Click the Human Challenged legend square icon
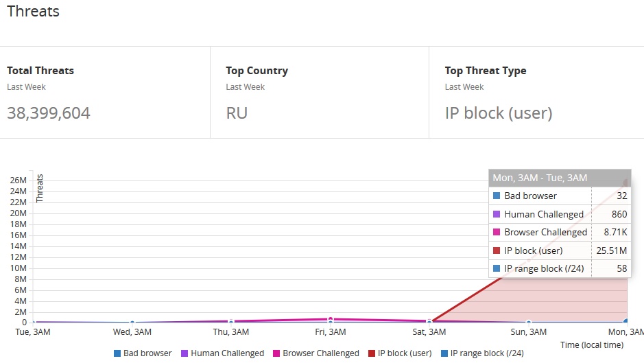The width and height of the screenshot is (644, 363). pos(184,353)
